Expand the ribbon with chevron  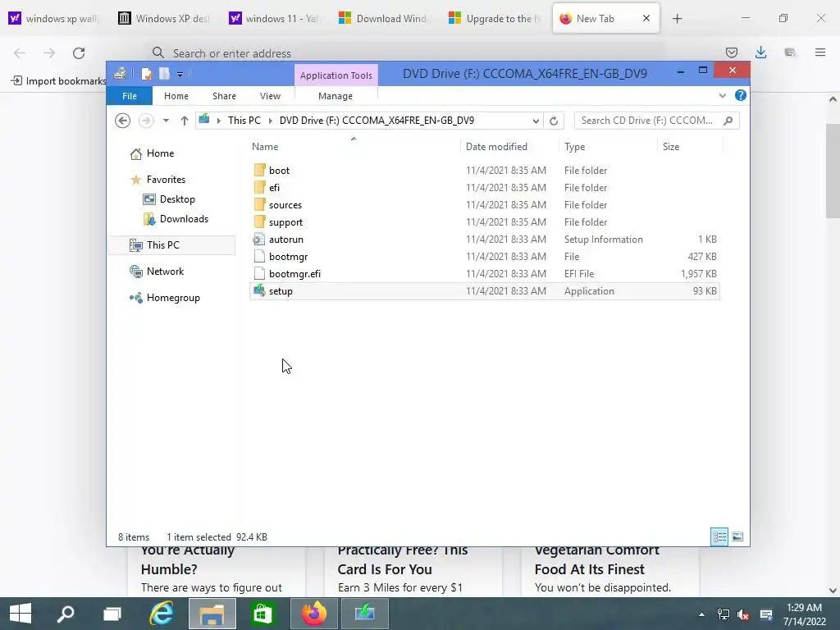(722, 95)
